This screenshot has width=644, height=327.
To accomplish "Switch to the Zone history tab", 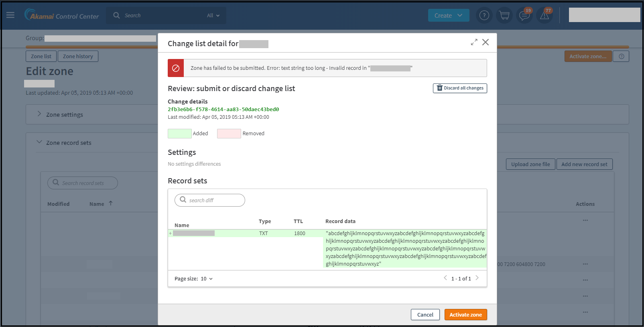I will tap(78, 57).
